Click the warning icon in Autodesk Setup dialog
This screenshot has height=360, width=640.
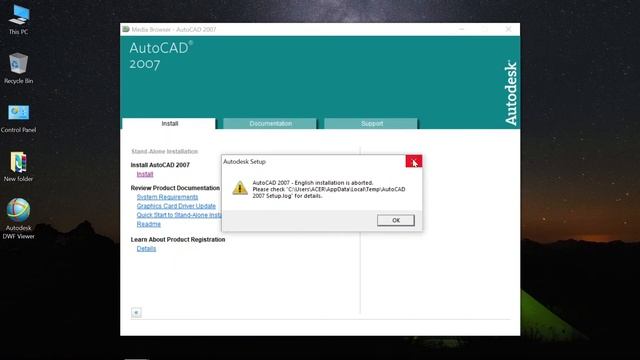(240, 188)
